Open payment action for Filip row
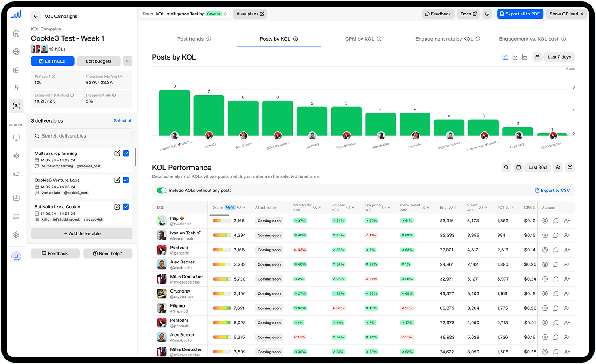Screen dimensions: 596x364 (545, 221)
